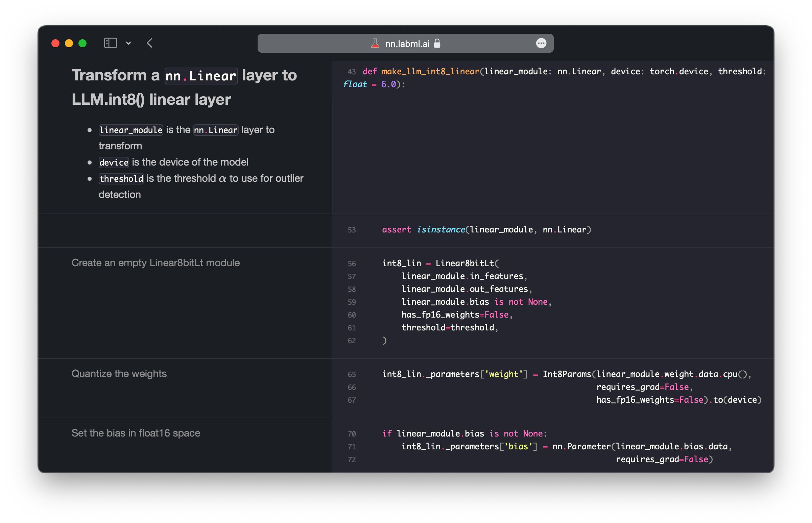Enter full screen with the green button

(x=82, y=43)
